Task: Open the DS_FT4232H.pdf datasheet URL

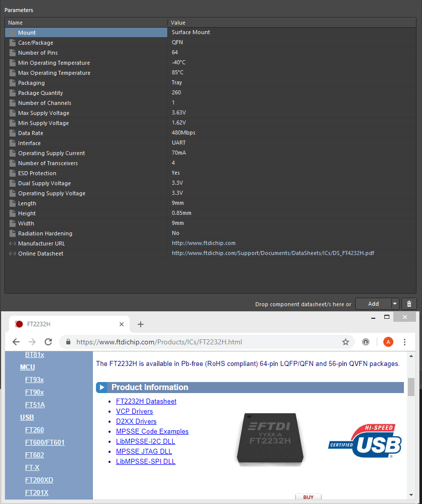Action: [273, 253]
